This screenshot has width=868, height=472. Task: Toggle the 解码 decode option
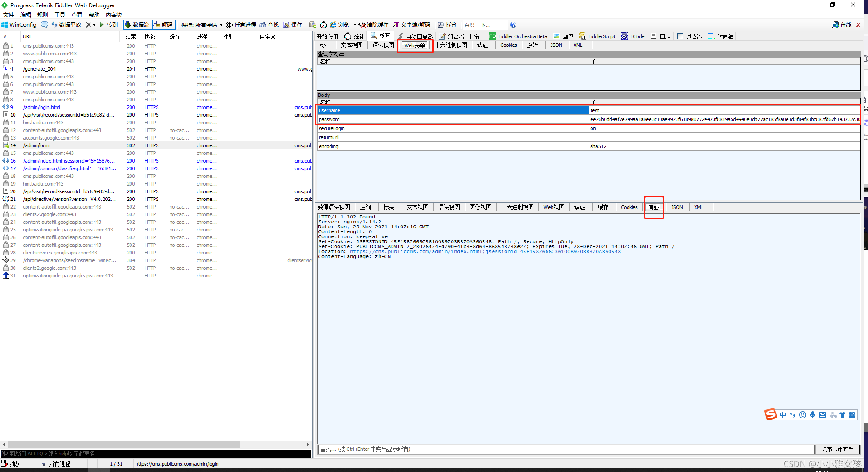[x=163, y=25]
